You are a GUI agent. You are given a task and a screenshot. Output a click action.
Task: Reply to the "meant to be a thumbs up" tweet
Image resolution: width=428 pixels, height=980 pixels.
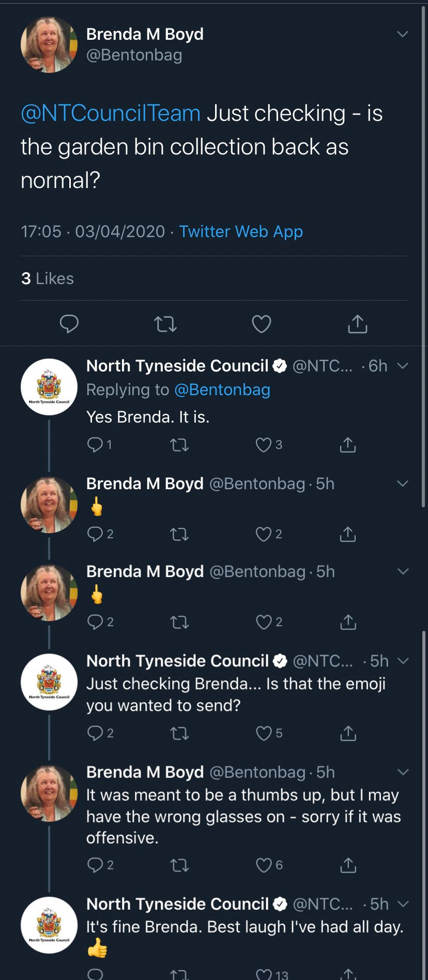96,865
